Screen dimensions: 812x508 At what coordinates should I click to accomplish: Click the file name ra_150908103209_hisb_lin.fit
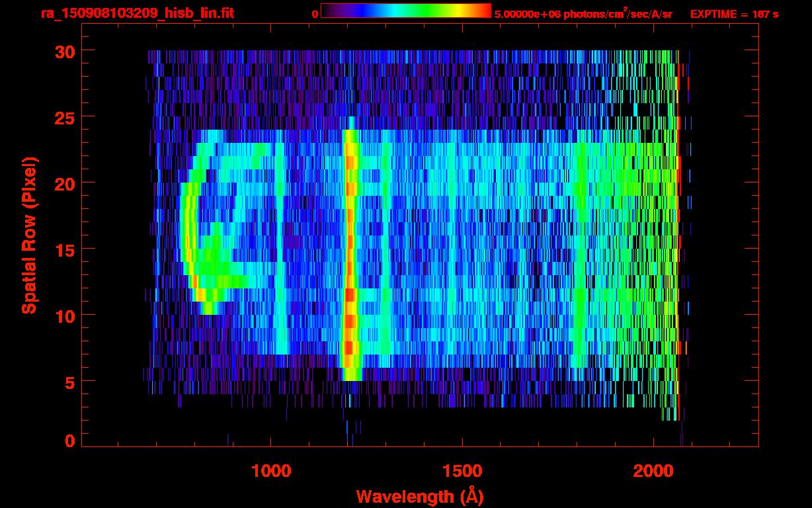click(137, 13)
